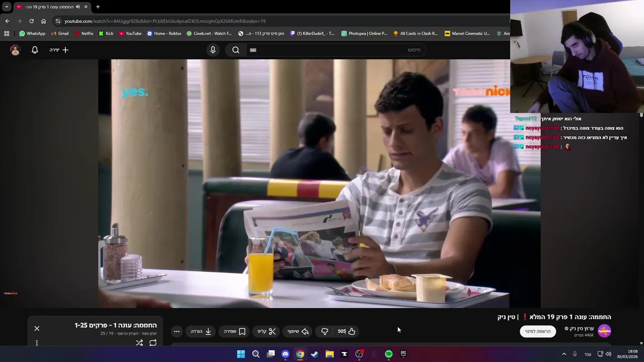Show hidden system tray icons
The image size is (644, 362).
564,354
